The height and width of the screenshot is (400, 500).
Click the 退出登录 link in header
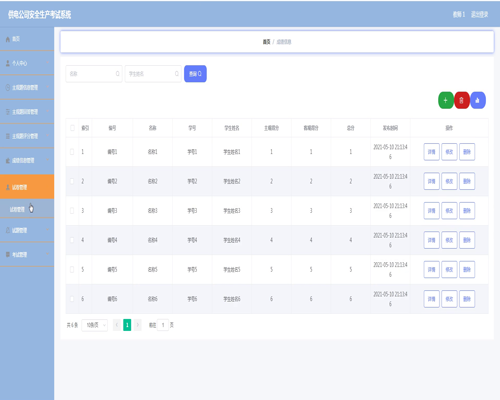[479, 14]
